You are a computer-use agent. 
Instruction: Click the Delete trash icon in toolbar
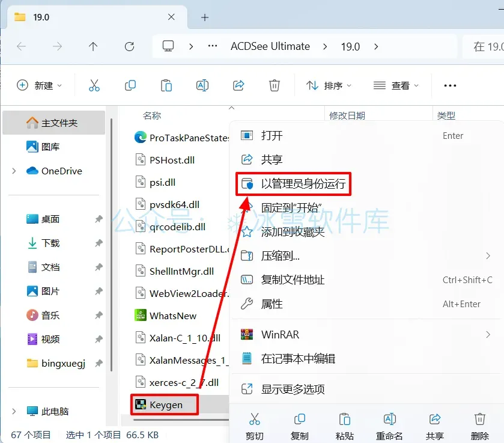pos(274,85)
